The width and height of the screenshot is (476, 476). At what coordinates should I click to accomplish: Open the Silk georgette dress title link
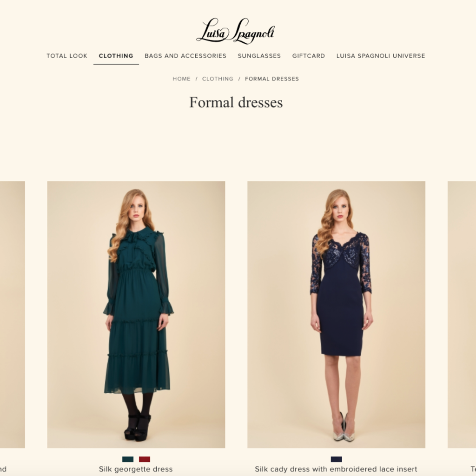(x=136, y=469)
